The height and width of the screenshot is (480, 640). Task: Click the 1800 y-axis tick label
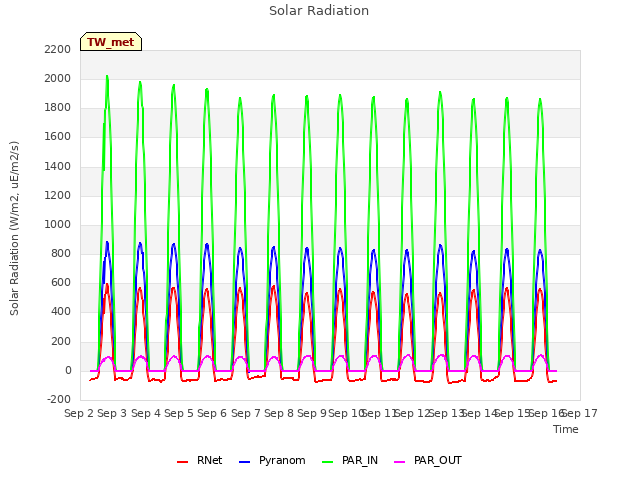point(58,108)
